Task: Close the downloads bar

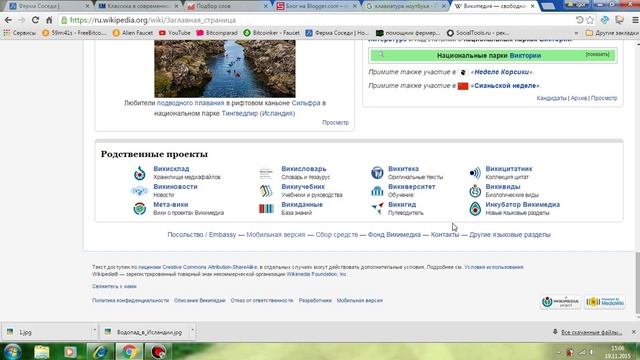Action: 633,332
